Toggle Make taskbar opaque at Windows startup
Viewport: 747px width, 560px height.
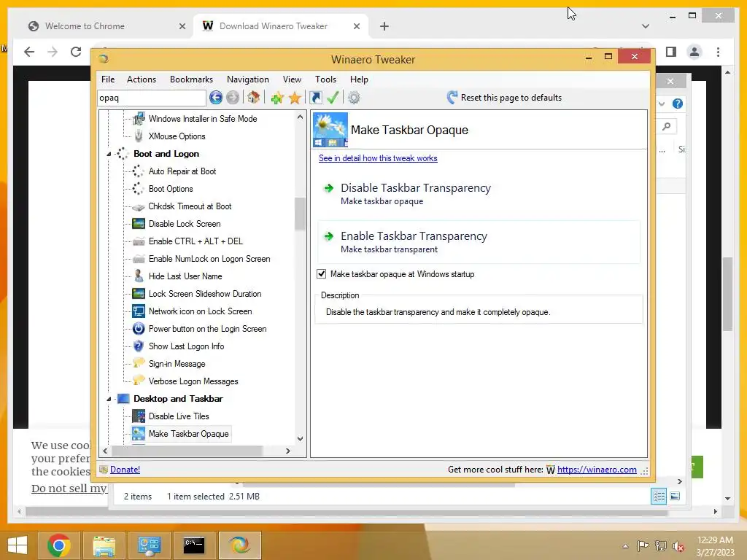(322, 274)
